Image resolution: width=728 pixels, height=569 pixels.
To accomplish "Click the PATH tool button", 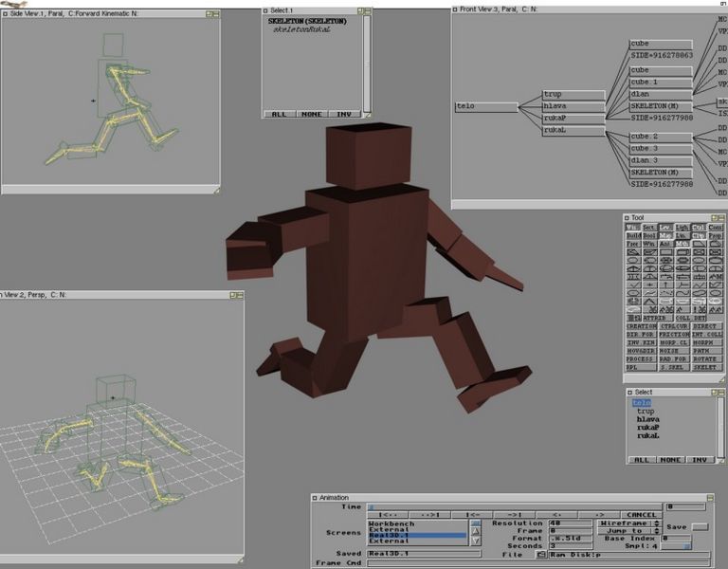I will [x=706, y=350].
